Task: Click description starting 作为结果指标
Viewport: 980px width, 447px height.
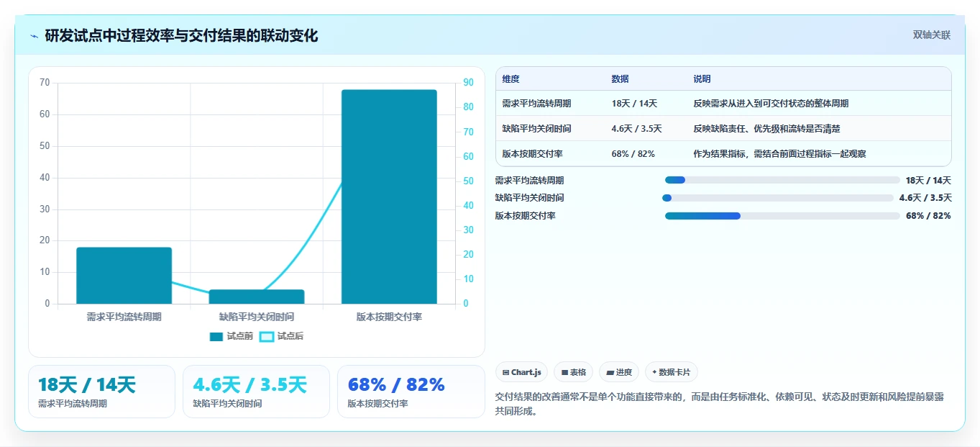Action: [x=779, y=154]
